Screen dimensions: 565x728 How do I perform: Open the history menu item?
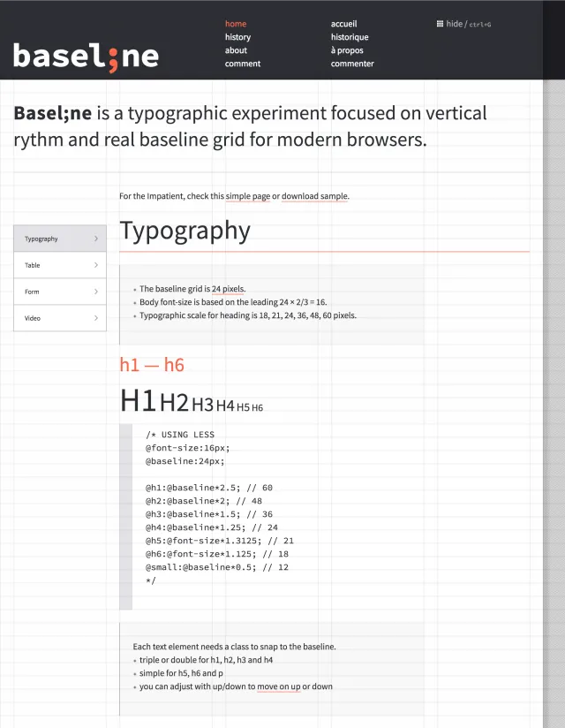tap(238, 37)
